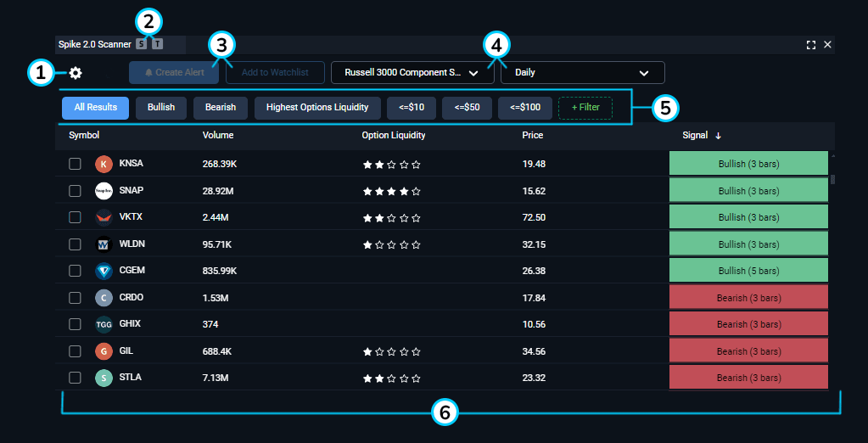Check the CGEM row checkbox
Image resolution: width=868 pixels, height=443 pixels.
pos(75,271)
